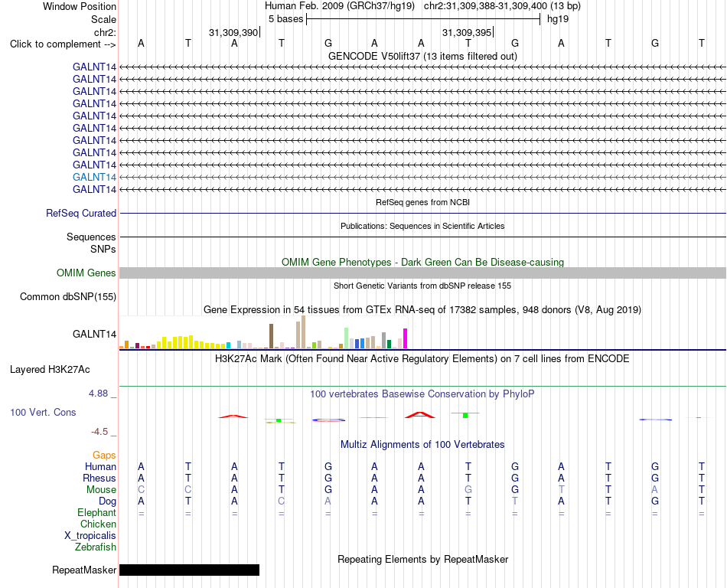Click the -4.5 PhyloP lower scale value

(99, 432)
